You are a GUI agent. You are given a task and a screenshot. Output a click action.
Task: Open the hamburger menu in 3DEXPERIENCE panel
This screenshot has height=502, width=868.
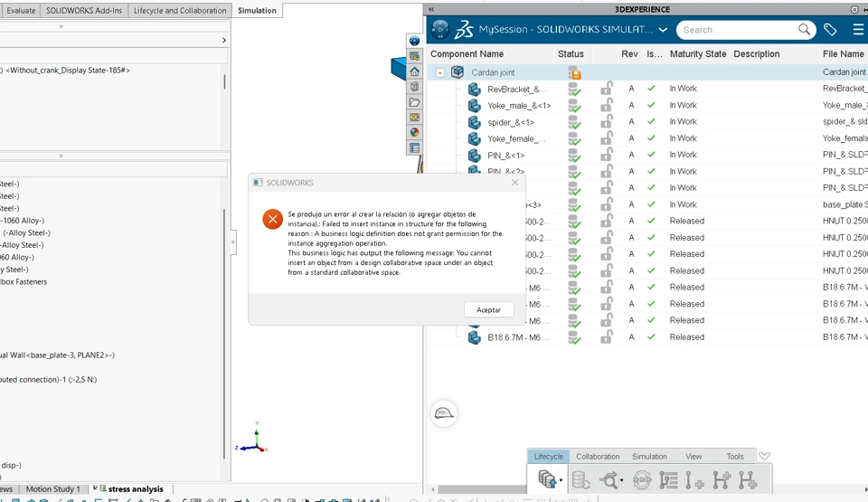pyautogui.click(x=857, y=29)
